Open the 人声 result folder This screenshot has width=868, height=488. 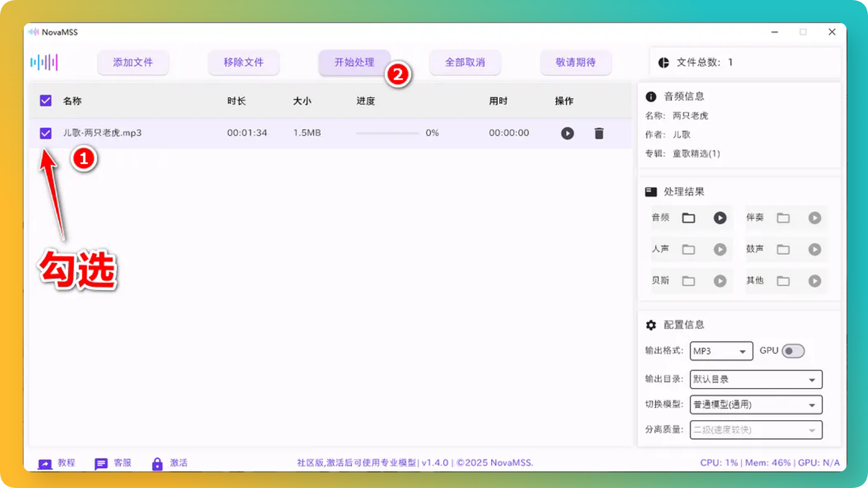click(688, 249)
